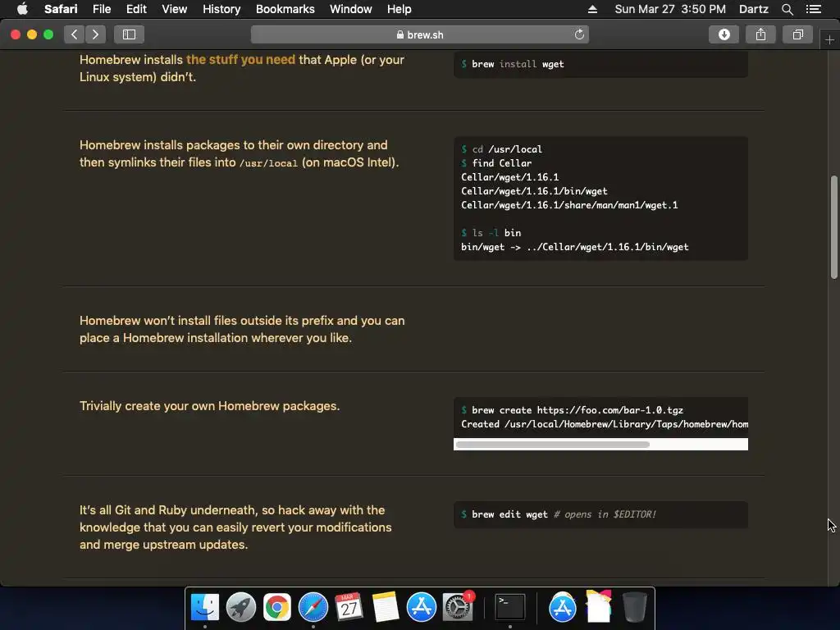The image size is (840, 630).
Task: Click the brew.sh address bar
Action: click(420, 34)
